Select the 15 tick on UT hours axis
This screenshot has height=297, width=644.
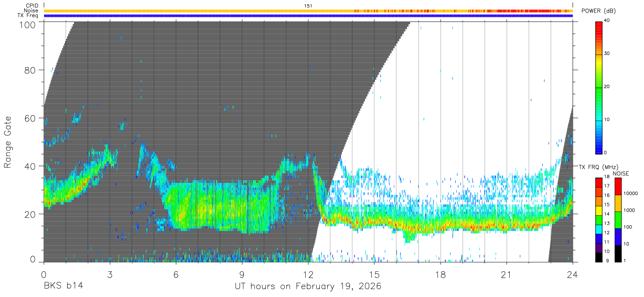point(374,274)
